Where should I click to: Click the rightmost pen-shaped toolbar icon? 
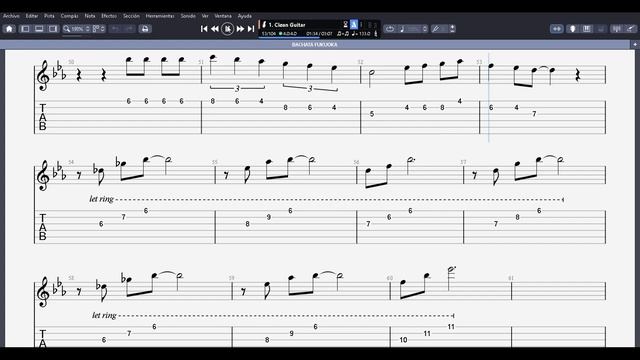(631, 29)
